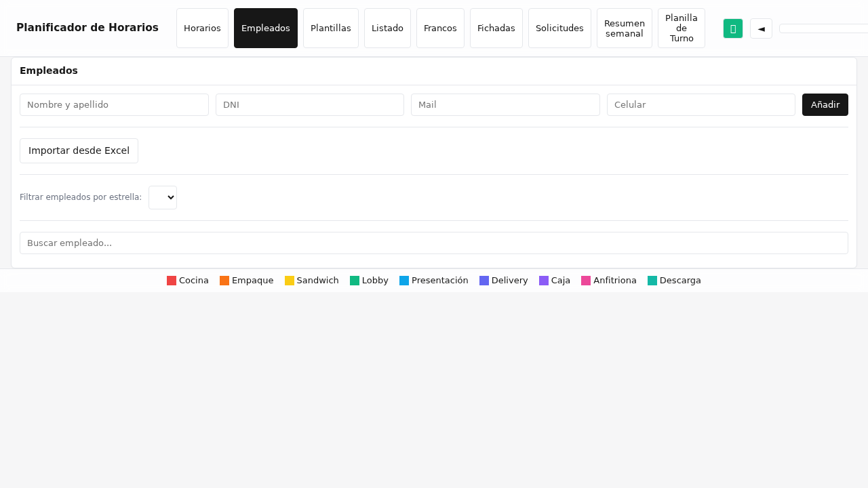This screenshot has width=868, height=488.
Task: Open Planilla de Turno tab
Action: [x=682, y=28]
